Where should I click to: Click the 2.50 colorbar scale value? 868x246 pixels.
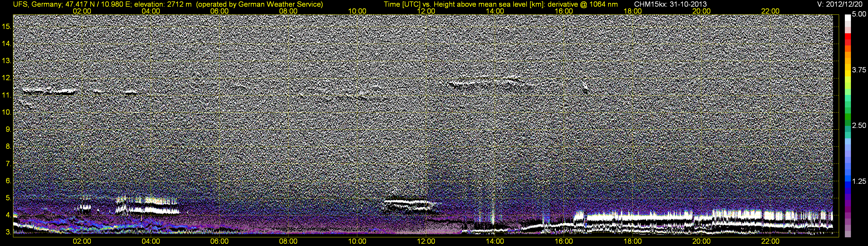[x=859, y=125]
